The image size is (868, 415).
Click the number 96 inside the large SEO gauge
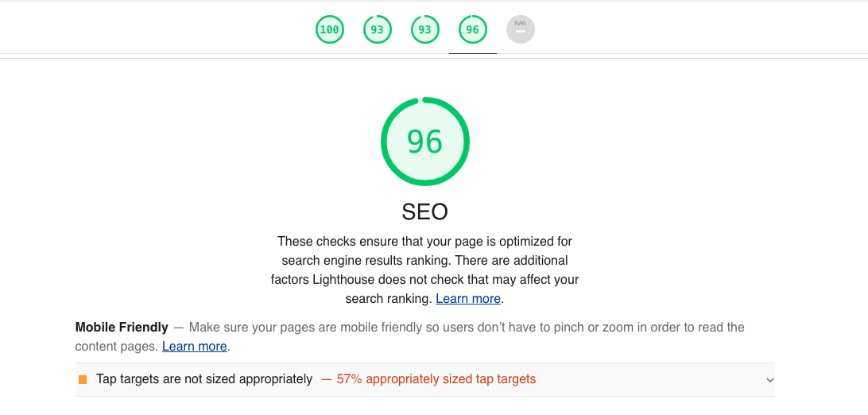[x=424, y=142]
